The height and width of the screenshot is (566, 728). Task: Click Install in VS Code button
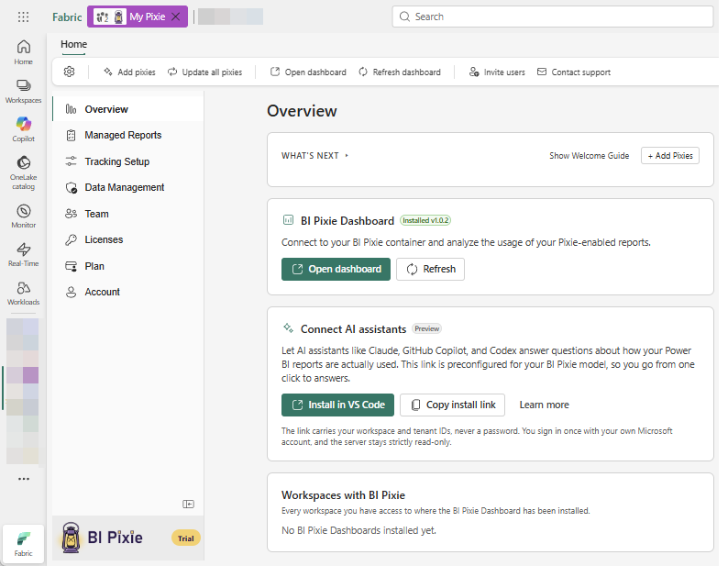tap(337, 405)
